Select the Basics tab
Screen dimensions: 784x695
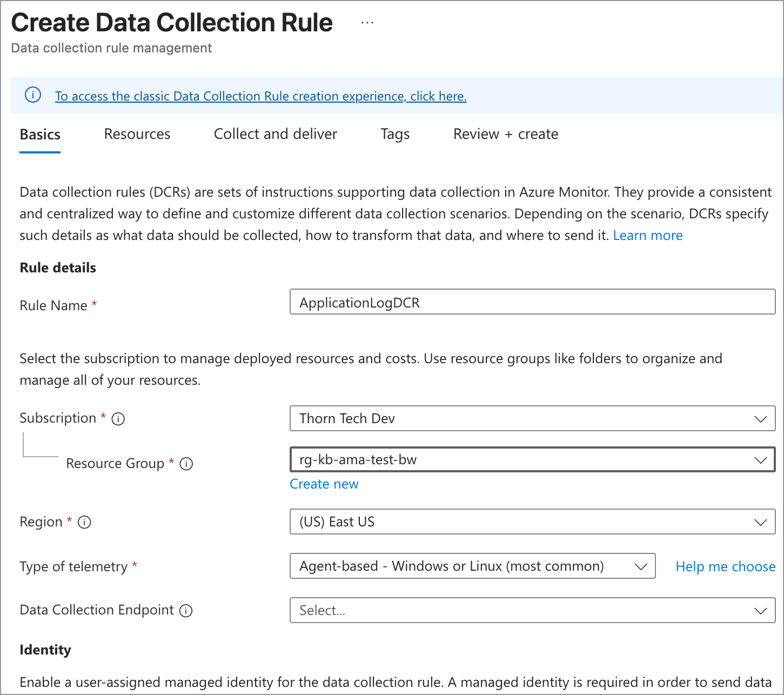(x=40, y=135)
